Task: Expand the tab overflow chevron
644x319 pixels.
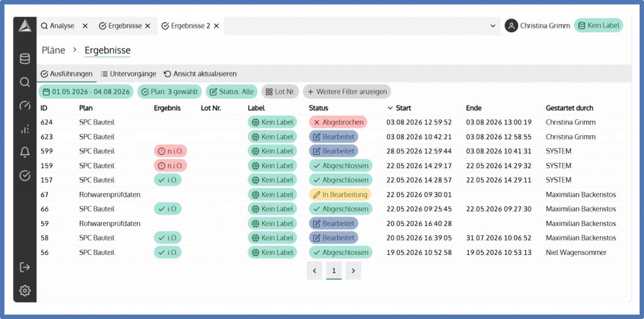Action: coord(493,26)
